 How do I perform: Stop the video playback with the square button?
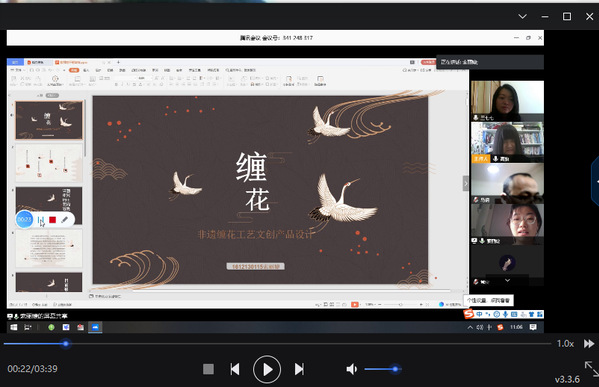pos(208,369)
